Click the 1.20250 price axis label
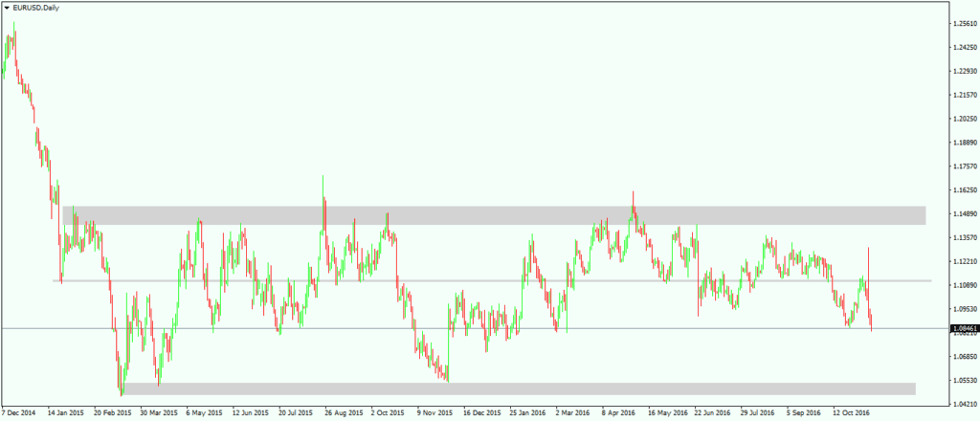The width and height of the screenshot is (980, 421). click(x=964, y=119)
